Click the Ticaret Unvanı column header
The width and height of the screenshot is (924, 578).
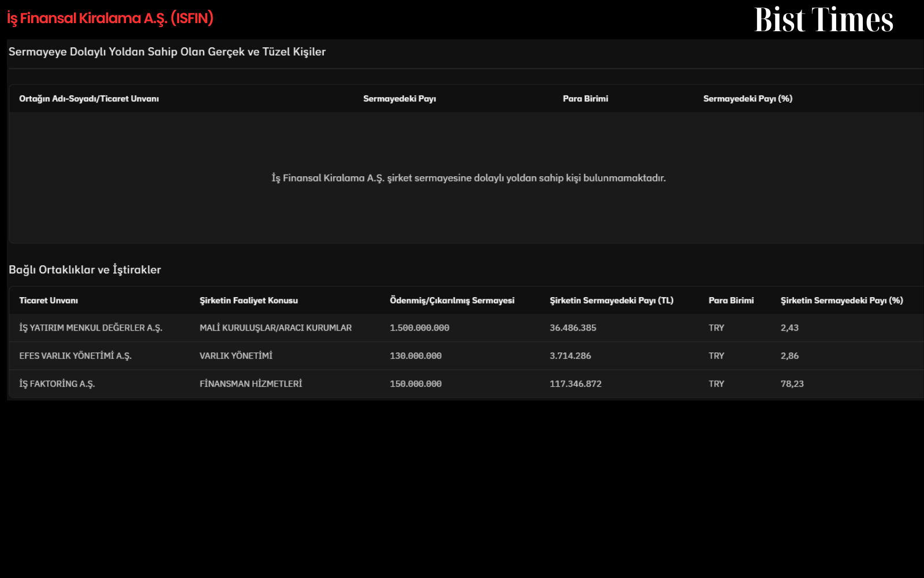[49, 301]
